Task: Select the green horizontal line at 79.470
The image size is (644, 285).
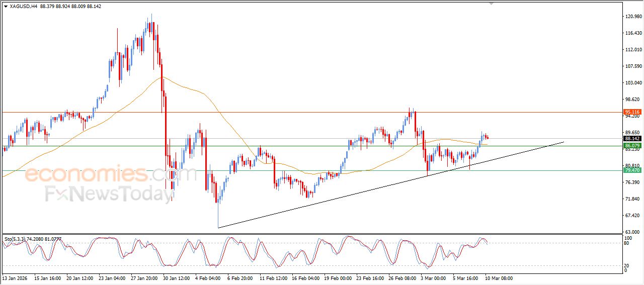Action: (302, 170)
